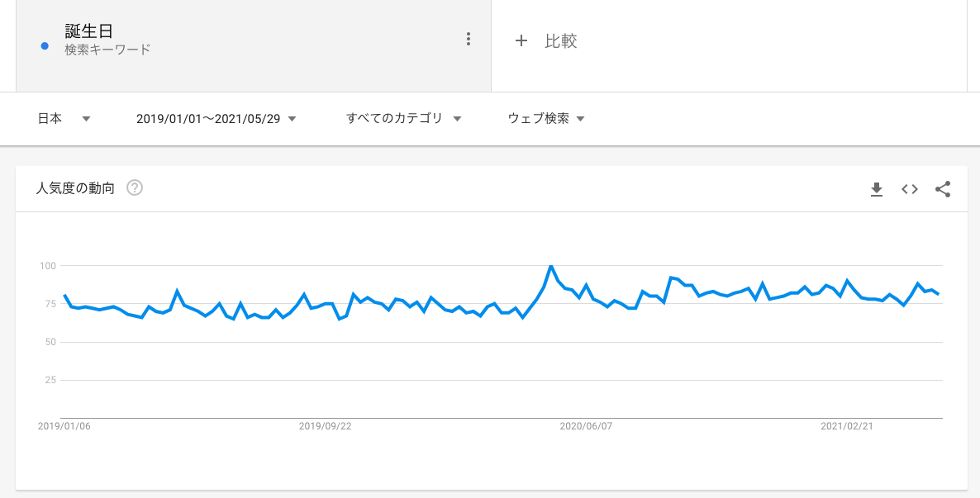Viewport: 980px width, 498px height.
Task: Share the 人気度の動向 chart
Action: (x=943, y=189)
